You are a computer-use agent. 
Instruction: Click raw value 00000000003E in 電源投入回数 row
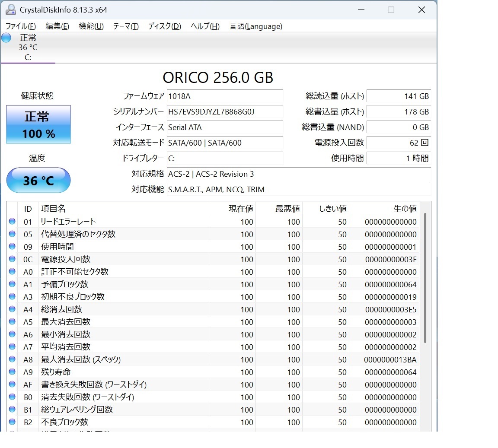(x=391, y=259)
